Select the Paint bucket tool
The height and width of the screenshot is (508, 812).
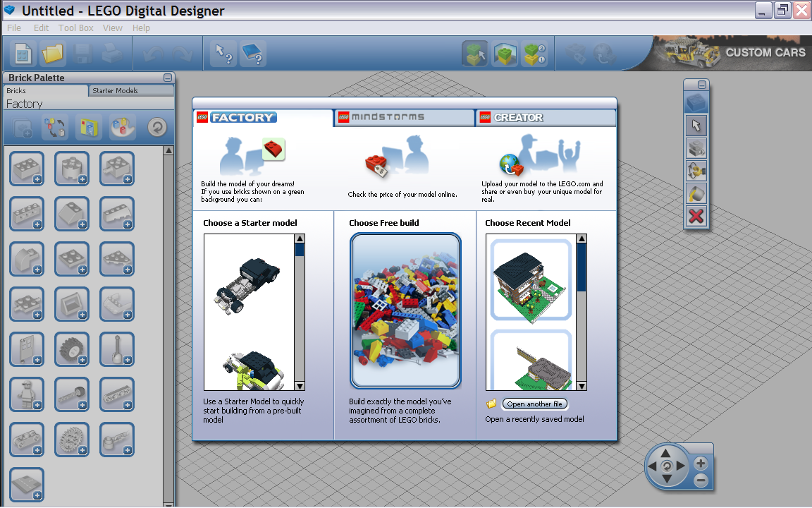[x=696, y=193]
